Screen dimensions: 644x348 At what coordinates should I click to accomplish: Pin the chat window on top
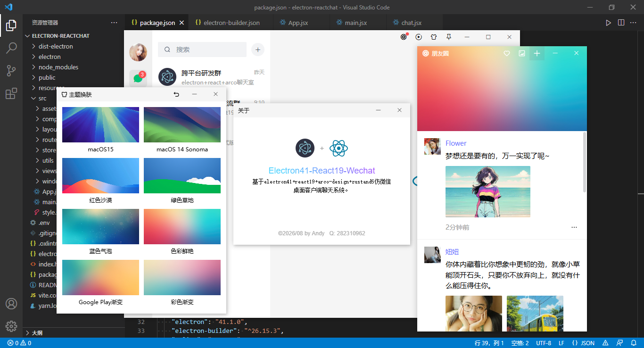(x=449, y=37)
